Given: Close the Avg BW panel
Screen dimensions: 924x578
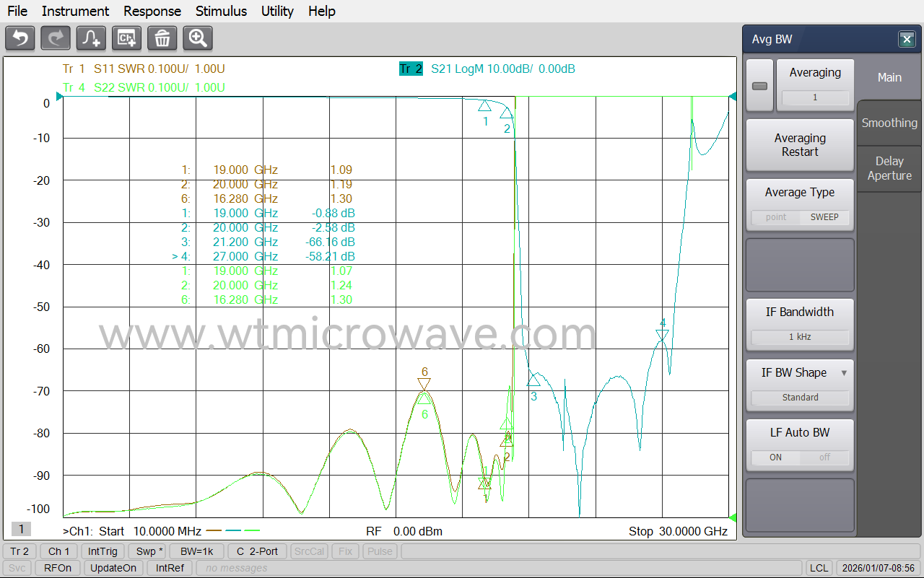Looking at the screenshot, I should (906, 40).
